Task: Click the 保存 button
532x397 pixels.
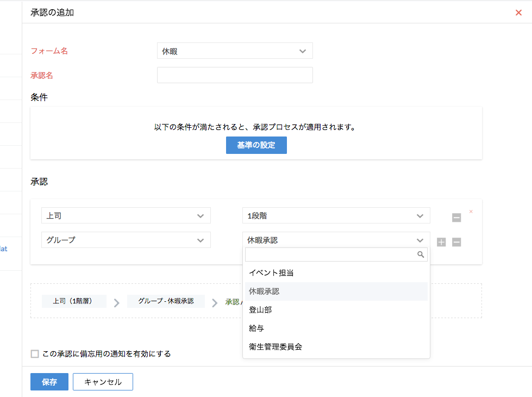Action: pyautogui.click(x=49, y=382)
